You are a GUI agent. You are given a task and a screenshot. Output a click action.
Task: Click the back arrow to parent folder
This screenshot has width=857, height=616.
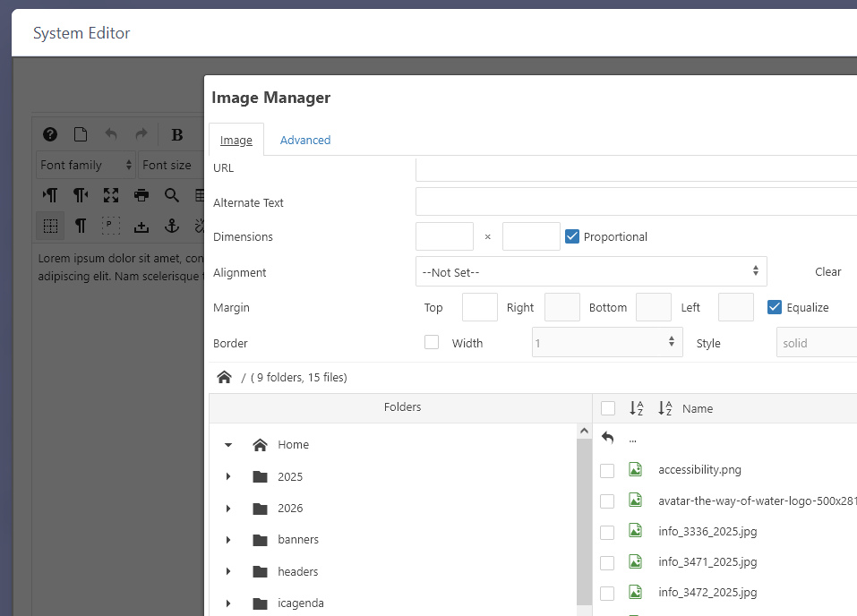coord(608,439)
